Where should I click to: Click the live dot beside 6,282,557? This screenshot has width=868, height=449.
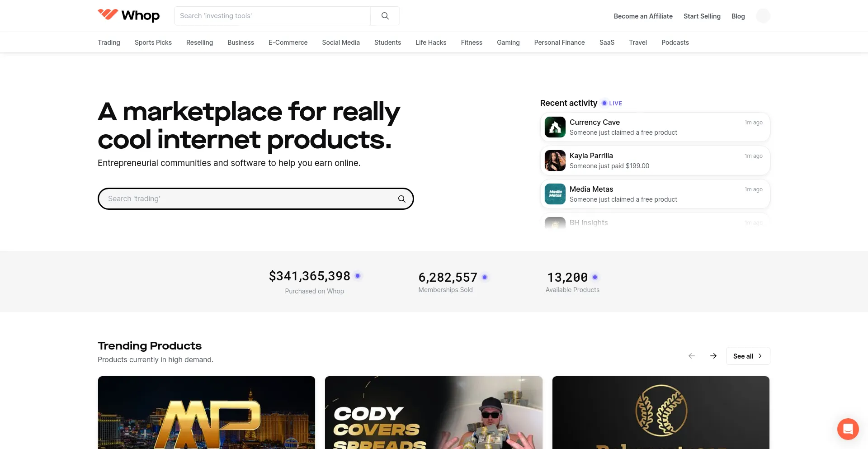[x=485, y=277]
